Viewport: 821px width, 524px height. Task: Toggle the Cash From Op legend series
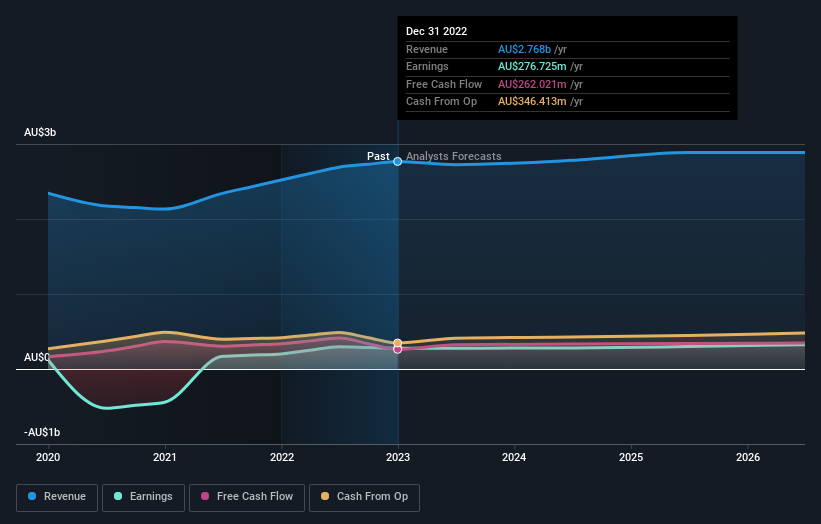[x=364, y=497]
